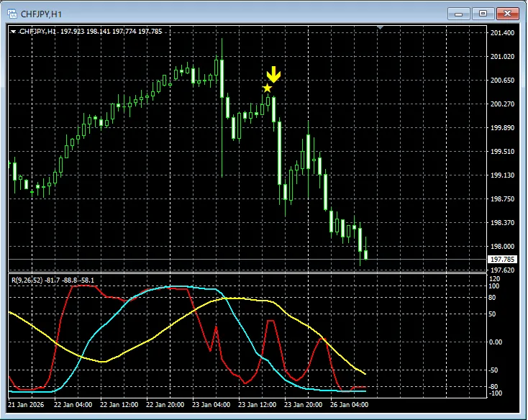
Task: Click the yellow down arrow signal
Action: [273, 75]
